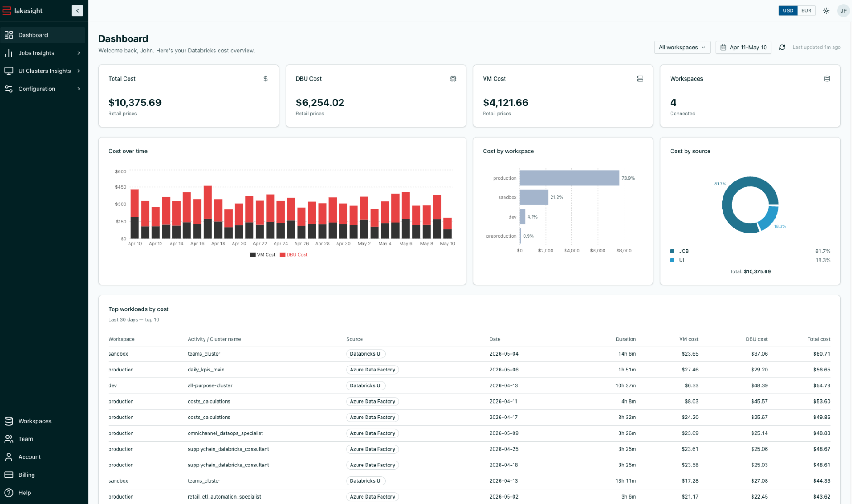Click Databricks UI badge in 2026-05-04 row
The width and height of the screenshot is (852, 504).
pos(366,354)
